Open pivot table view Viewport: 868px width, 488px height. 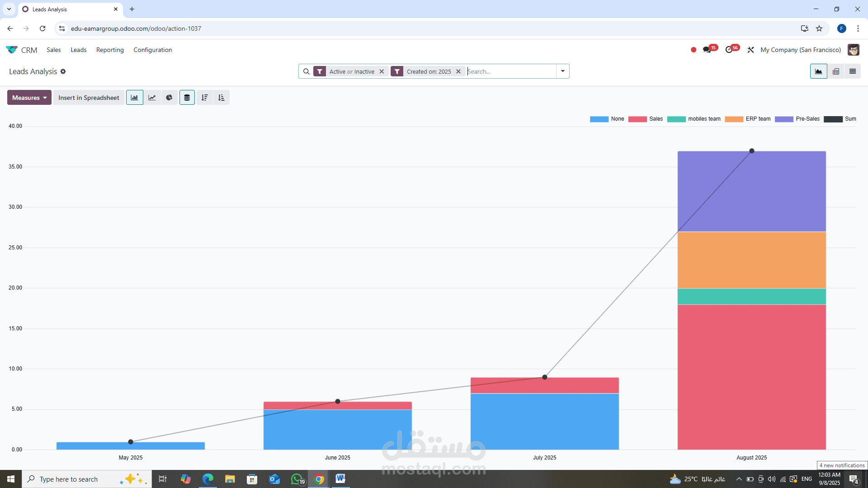click(x=836, y=71)
